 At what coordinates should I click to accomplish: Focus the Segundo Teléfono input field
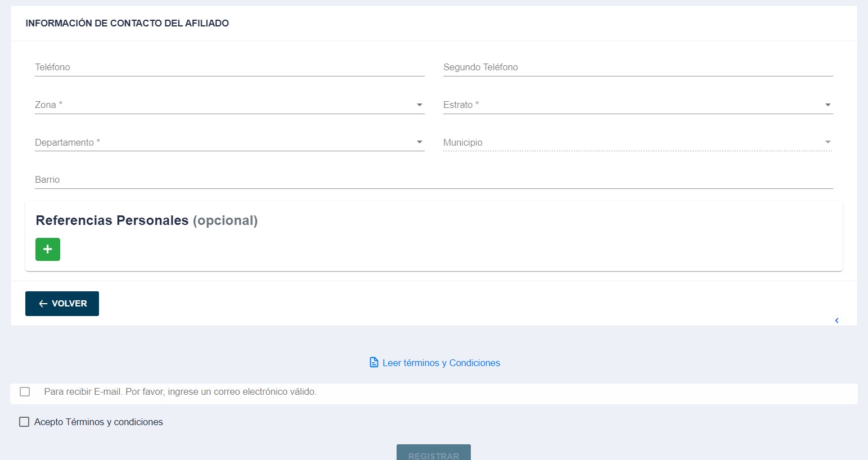638,67
